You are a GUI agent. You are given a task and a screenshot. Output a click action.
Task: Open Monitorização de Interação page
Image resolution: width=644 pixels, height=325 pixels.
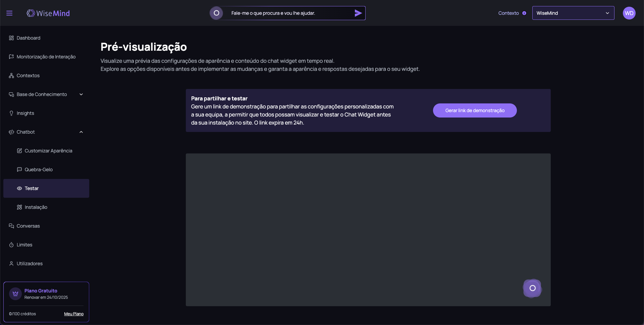pos(46,57)
